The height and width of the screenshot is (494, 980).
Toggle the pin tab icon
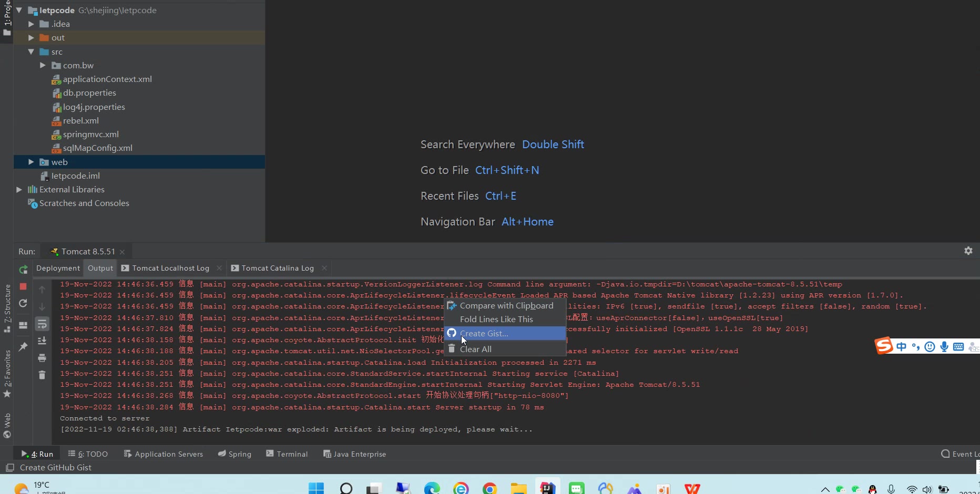(23, 347)
